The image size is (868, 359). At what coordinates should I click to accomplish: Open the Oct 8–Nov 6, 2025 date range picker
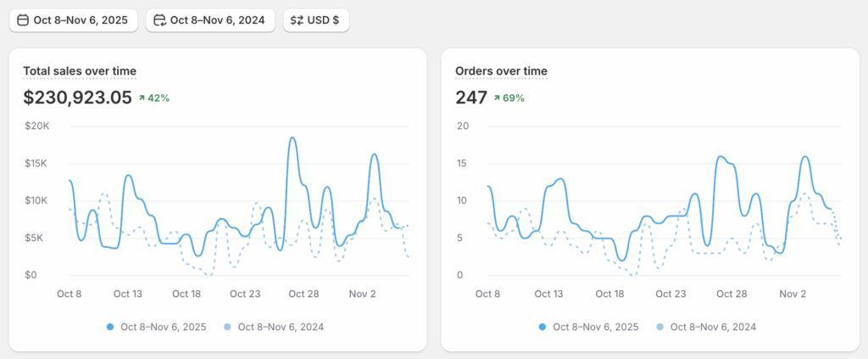click(74, 20)
